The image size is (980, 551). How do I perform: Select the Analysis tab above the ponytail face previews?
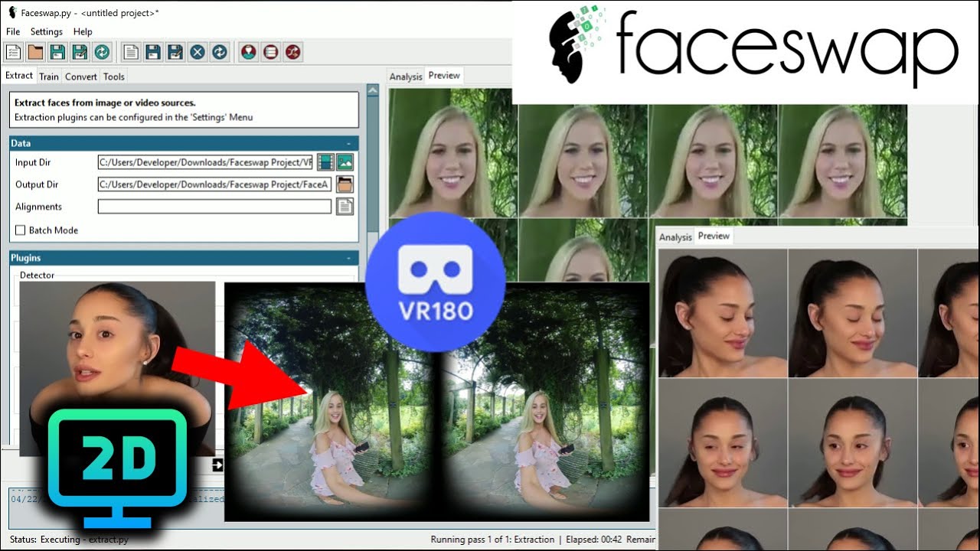[x=676, y=237]
